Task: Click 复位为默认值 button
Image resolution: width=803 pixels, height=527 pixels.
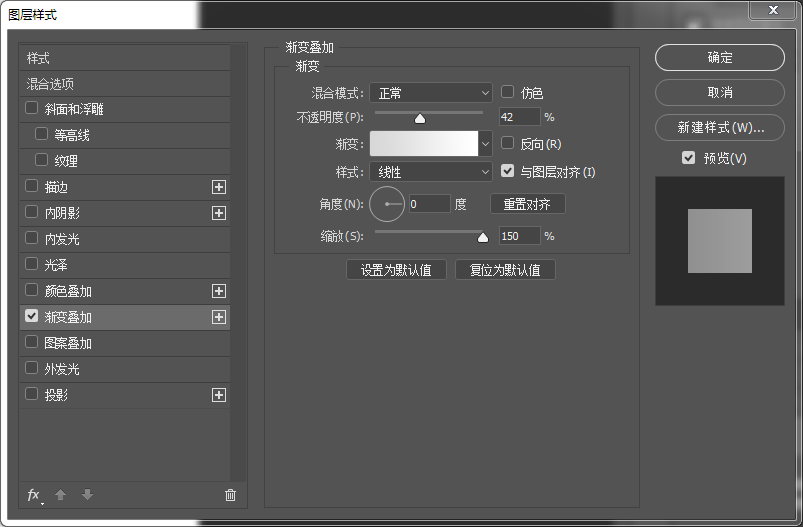Action: pyautogui.click(x=505, y=270)
